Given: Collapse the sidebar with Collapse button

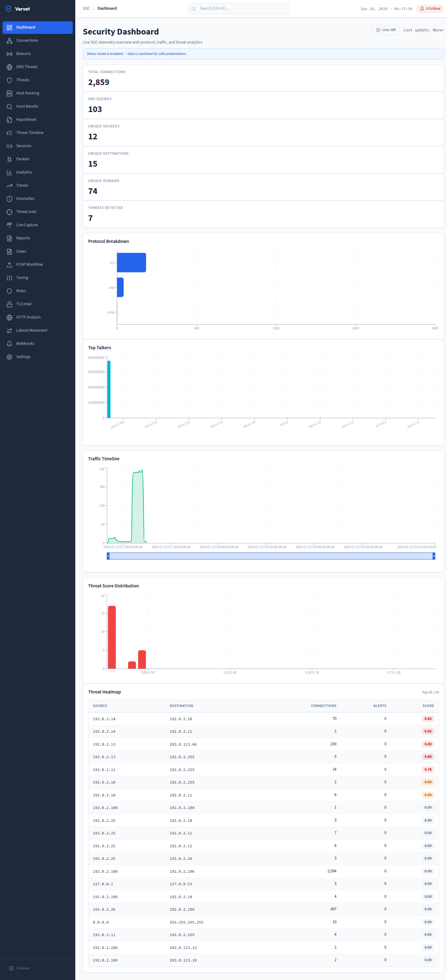Looking at the screenshot, I should click(19, 968).
